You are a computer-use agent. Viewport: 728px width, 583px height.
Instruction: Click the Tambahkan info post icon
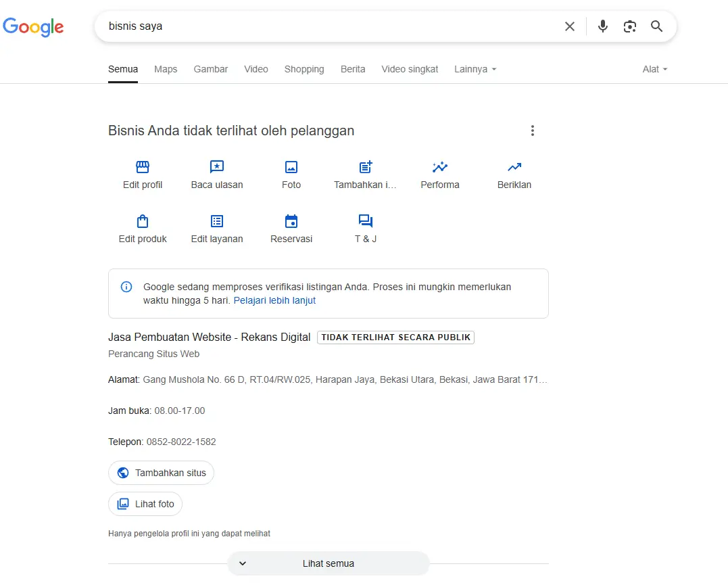tap(366, 167)
